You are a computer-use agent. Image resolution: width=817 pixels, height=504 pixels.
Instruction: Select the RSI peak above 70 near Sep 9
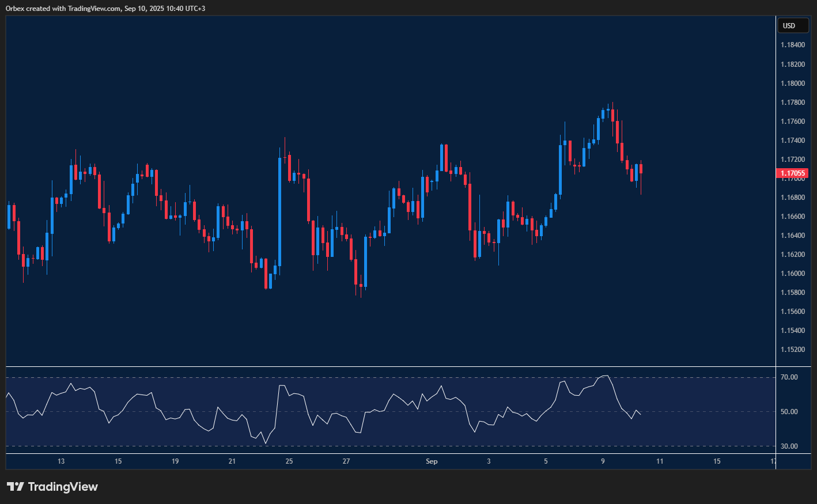click(605, 376)
